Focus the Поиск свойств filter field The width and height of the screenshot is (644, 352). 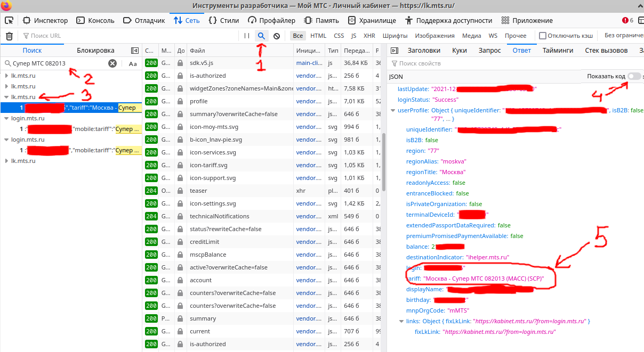515,63
